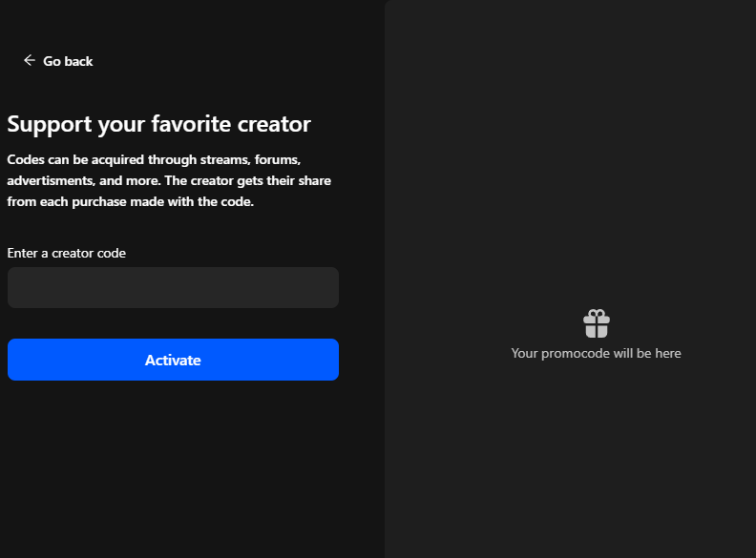The image size is (756, 558).
Task: Click the gift box icon
Action: [x=597, y=324]
